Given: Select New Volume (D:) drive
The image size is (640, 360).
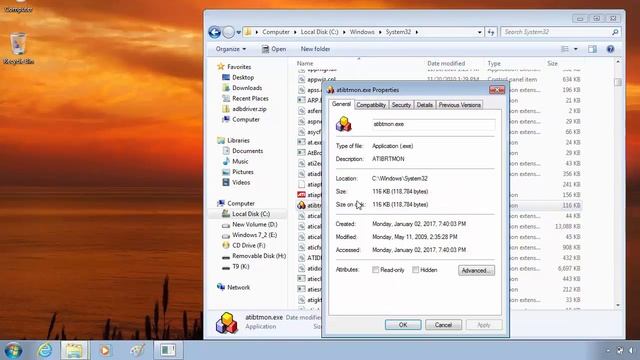Looking at the screenshot, I should (254, 224).
